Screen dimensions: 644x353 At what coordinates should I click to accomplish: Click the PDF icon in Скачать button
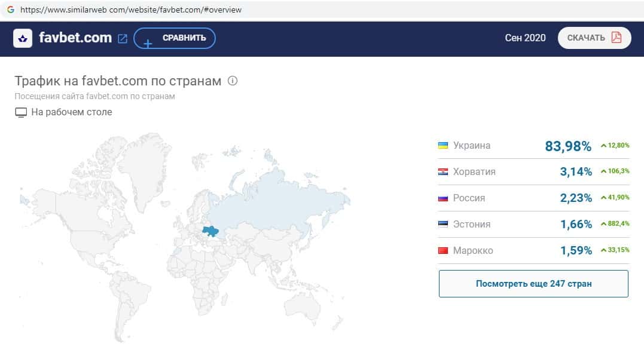tap(616, 38)
